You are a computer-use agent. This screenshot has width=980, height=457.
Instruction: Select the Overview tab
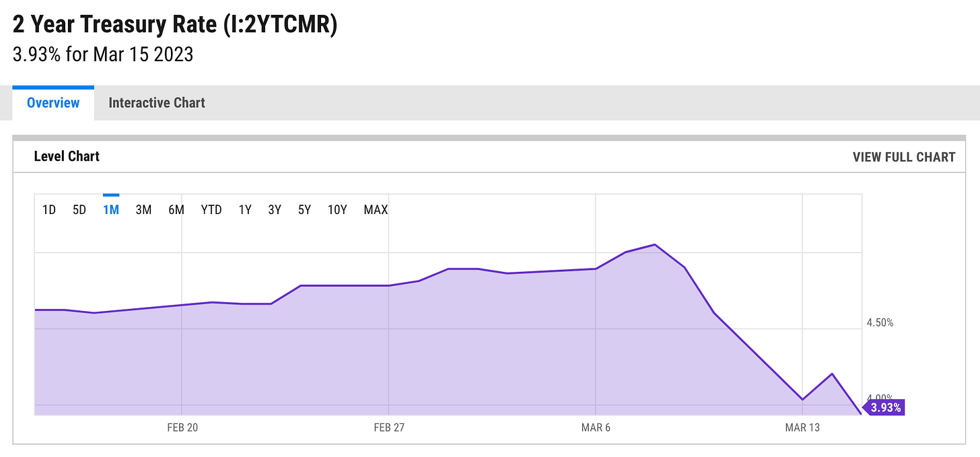pos(53,102)
